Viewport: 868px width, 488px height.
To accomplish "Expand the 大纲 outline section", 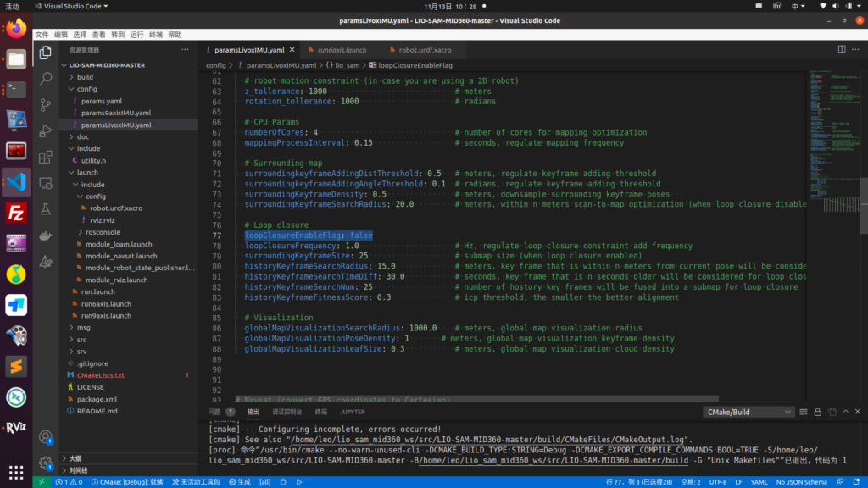I will [x=129, y=458].
